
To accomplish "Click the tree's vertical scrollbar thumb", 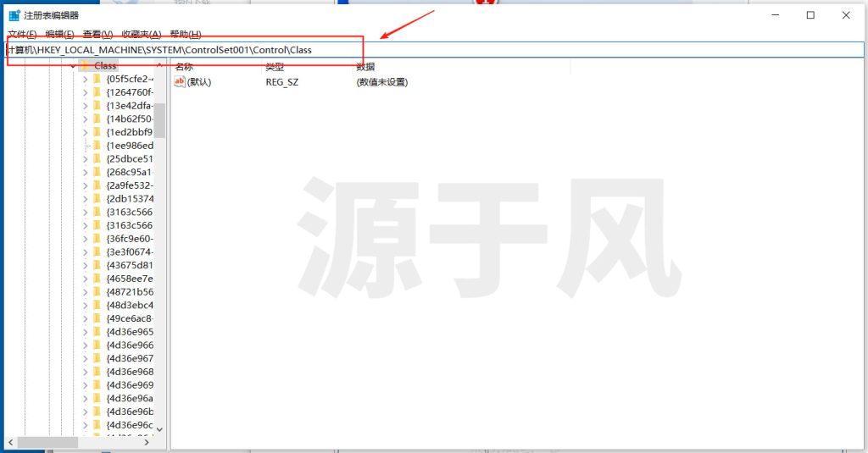I will (159, 120).
